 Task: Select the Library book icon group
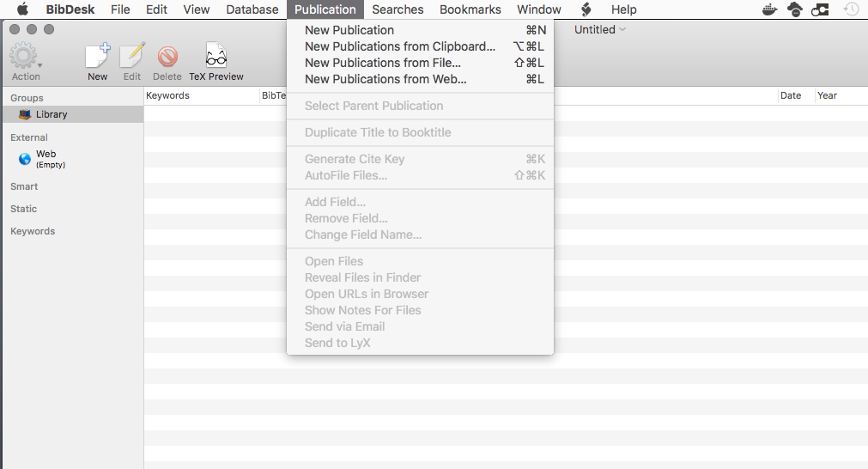tap(25, 114)
